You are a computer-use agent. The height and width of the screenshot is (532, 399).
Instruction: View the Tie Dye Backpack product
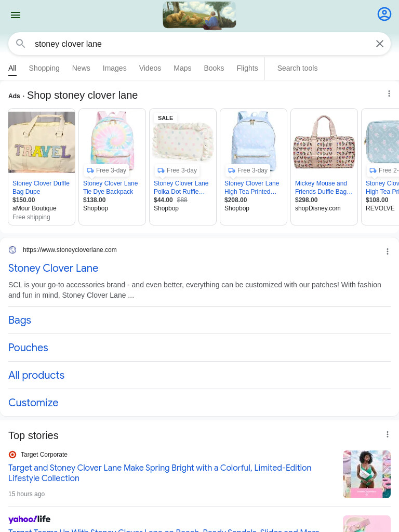click(x=110, y=187)
